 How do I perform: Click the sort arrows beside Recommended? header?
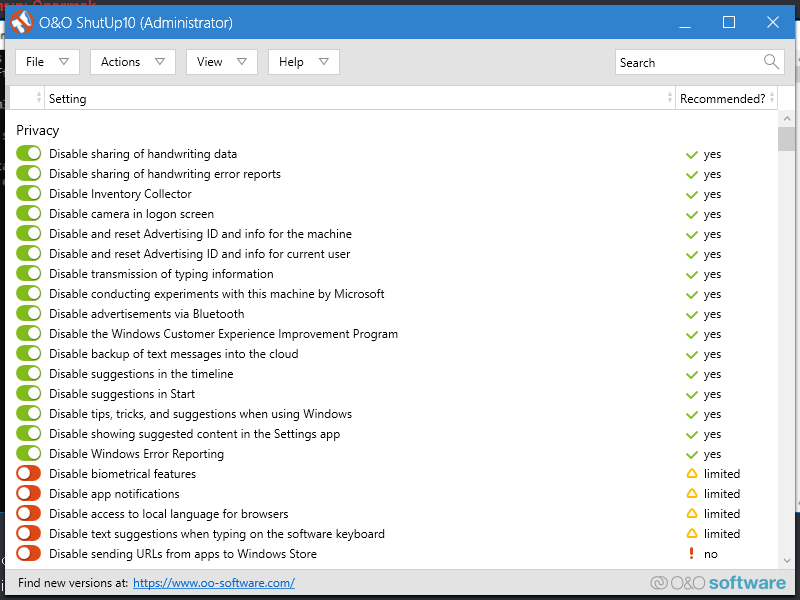(x=771, y=97)
